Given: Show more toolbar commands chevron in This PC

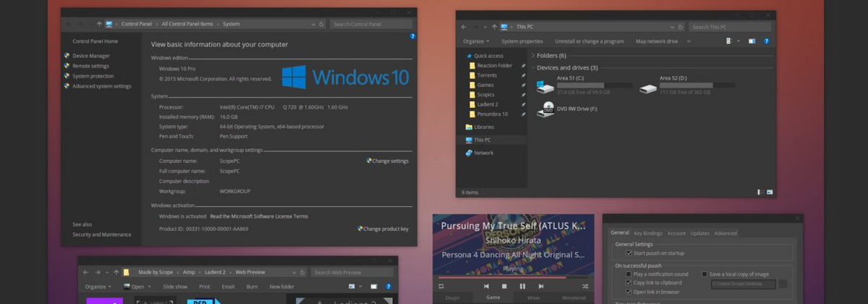Looking at the screenshot, I should pyautogui.click(x=689, y=41).
